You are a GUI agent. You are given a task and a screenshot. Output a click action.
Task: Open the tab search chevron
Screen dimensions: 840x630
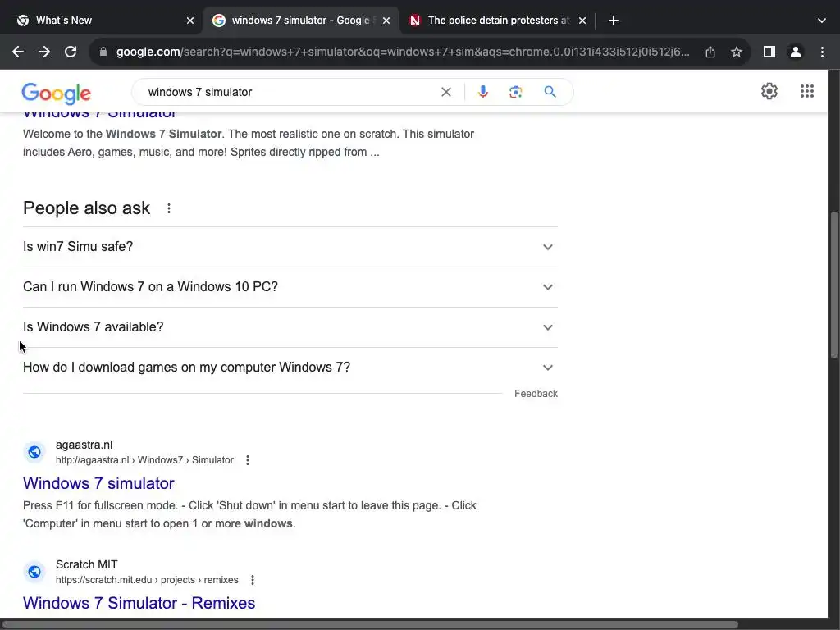point(822,21)
